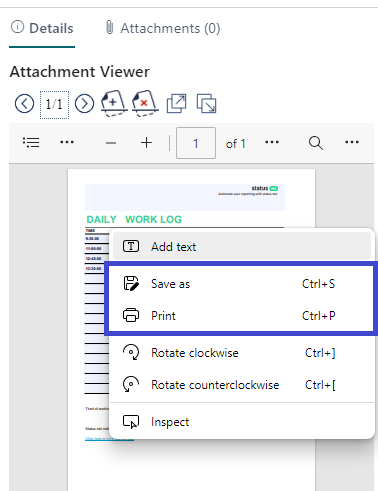This screenshot has width=378, height=491.
Task: Choose Save as from context menu
Action: 241,284
